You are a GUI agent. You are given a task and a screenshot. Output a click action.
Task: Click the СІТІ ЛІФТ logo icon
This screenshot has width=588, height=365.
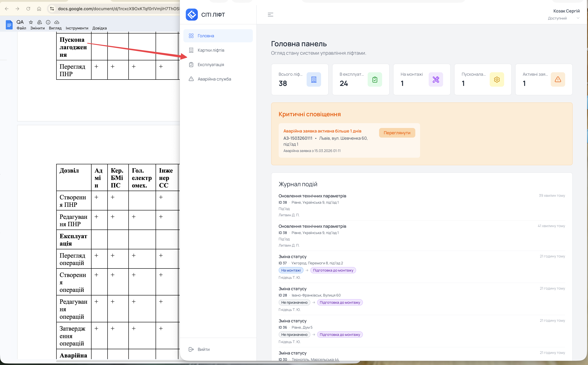(192, 15)
